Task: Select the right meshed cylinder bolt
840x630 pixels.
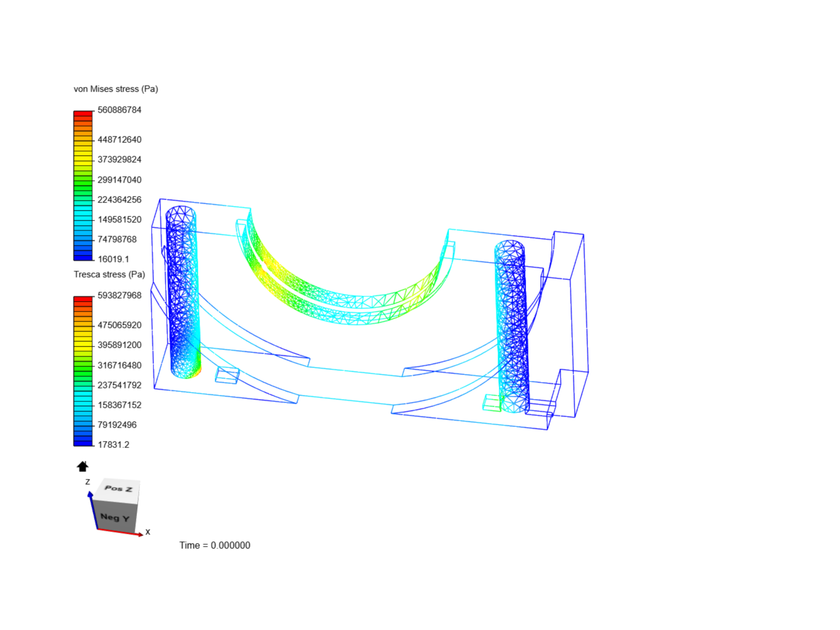Action: [x=512, y=327]
